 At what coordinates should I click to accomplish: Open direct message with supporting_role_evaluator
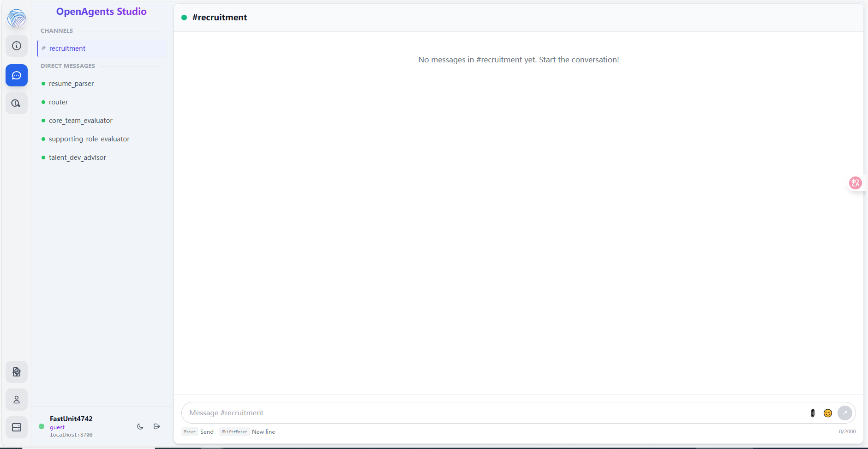pos(102,139)
